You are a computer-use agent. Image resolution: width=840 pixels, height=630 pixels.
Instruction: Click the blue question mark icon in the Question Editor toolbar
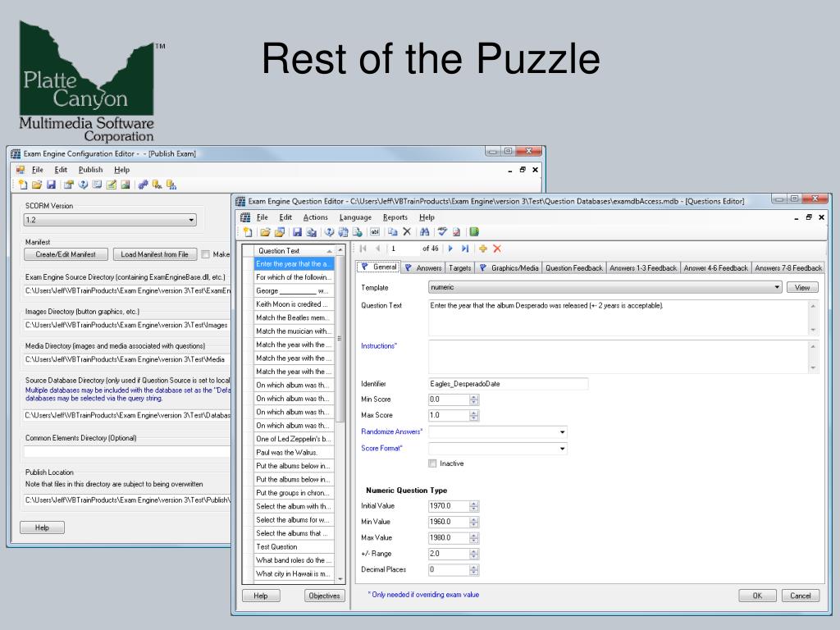click(330, 232)
